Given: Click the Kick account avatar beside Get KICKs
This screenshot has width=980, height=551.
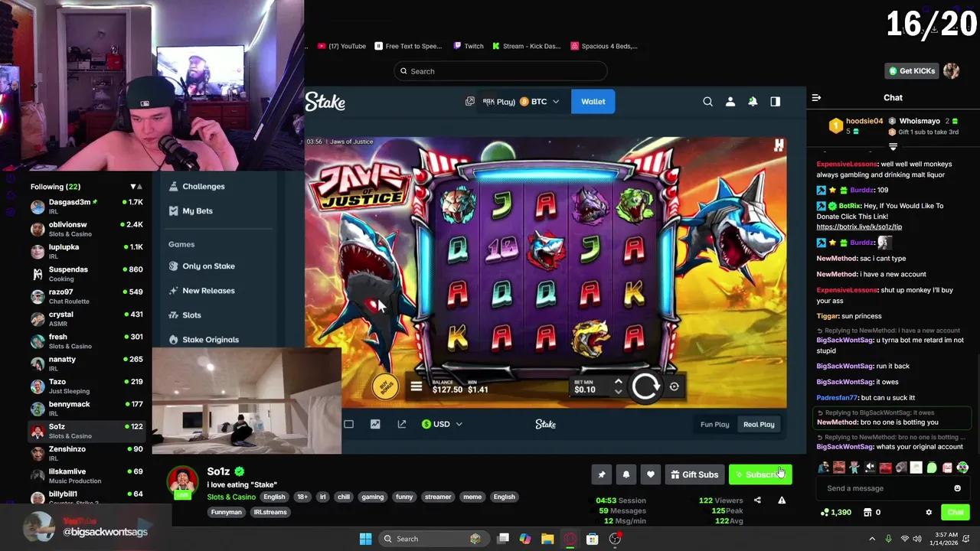Looking at the screenshot, I should point(951,70).
